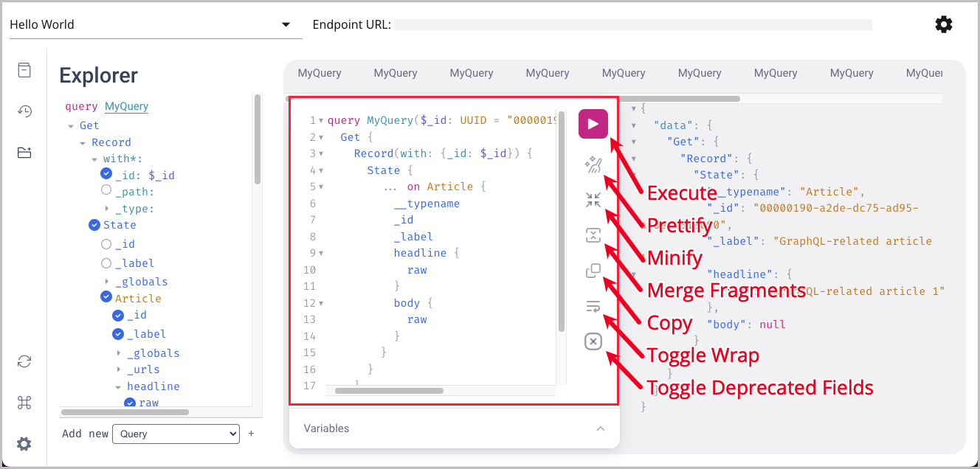980x469 pixels.
Task: Expand _globals under Article
Action: tap(118, 353)
